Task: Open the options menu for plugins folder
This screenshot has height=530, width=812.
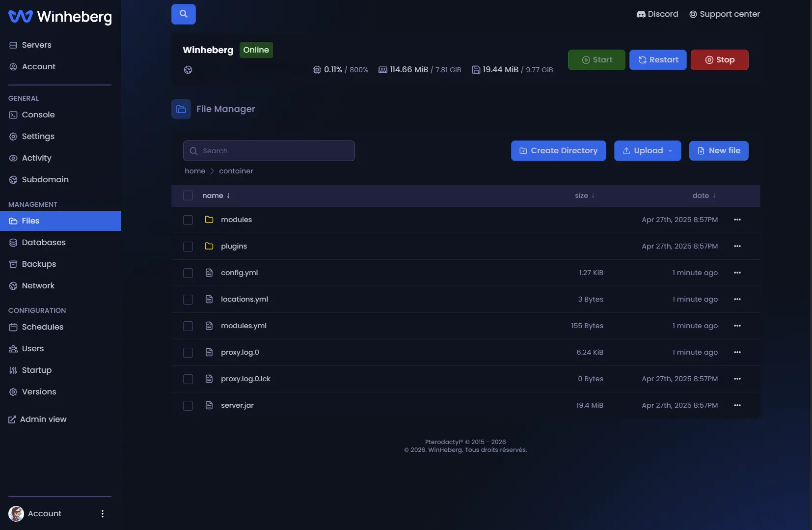Action: 737,246
